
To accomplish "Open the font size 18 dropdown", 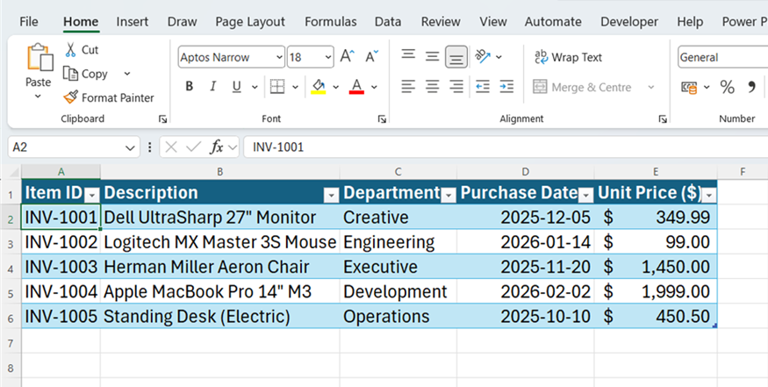I will point(328,57).
